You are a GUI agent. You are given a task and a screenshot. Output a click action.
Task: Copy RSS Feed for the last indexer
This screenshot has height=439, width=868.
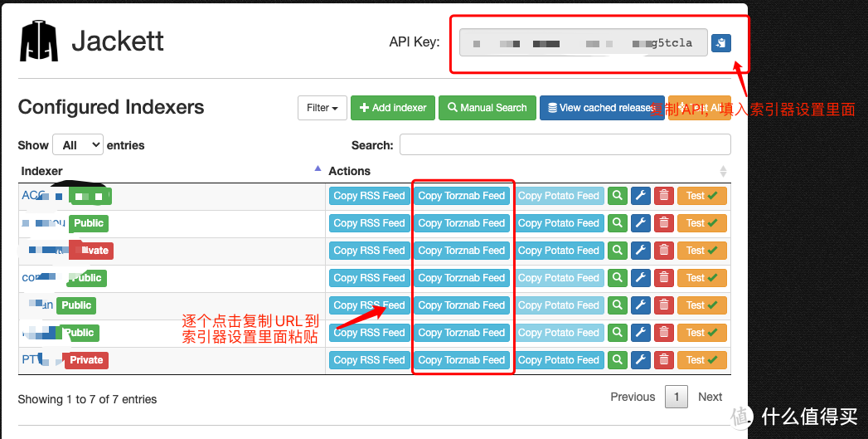click(369, 360)
